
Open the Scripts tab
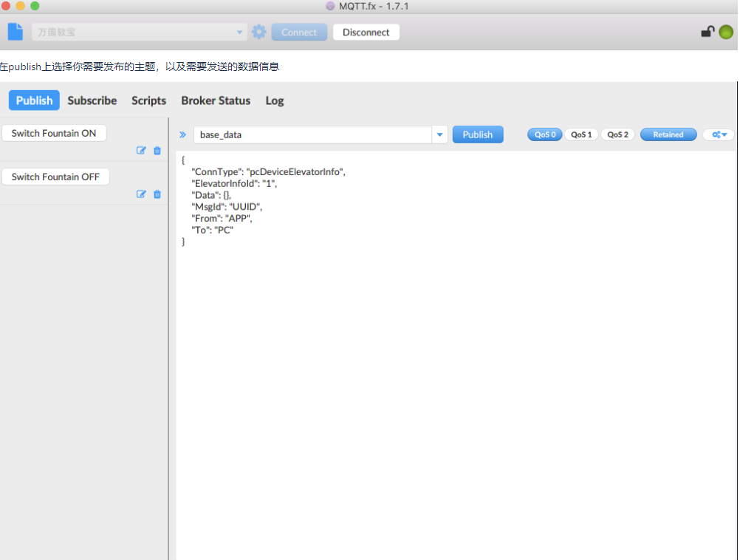click(148, 100)
